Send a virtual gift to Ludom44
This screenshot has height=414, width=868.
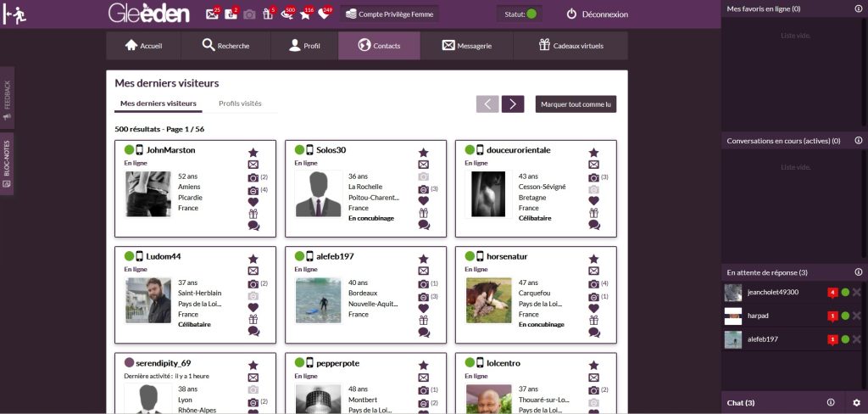[253, 320]
